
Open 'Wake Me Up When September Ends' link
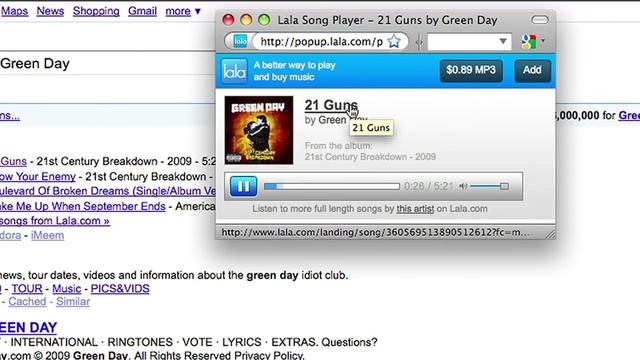(x=82, y=206)
